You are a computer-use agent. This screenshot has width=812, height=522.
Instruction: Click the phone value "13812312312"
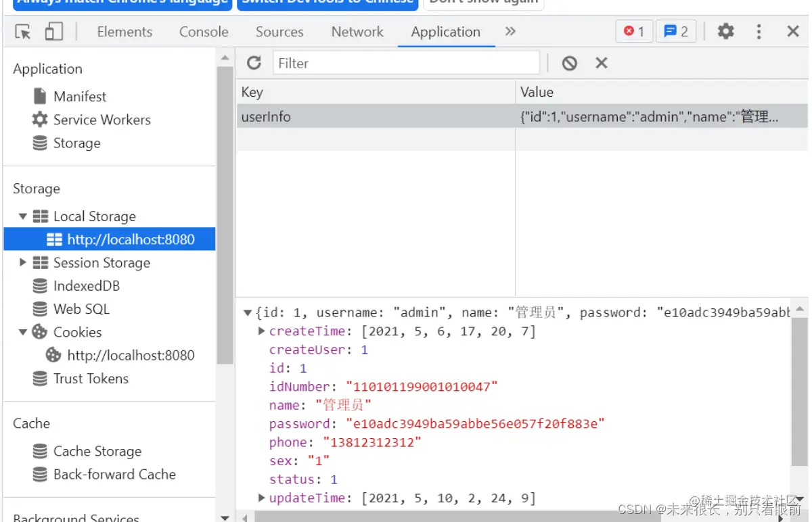371,442
